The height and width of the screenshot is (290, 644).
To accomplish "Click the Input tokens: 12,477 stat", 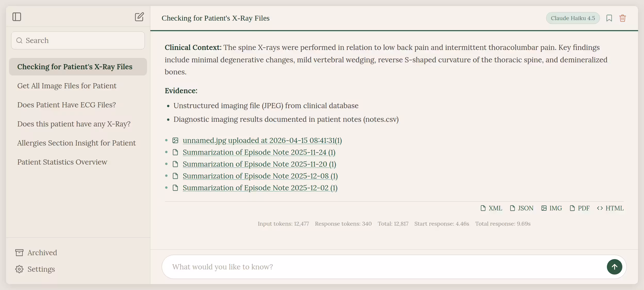I will coord(283,224).
